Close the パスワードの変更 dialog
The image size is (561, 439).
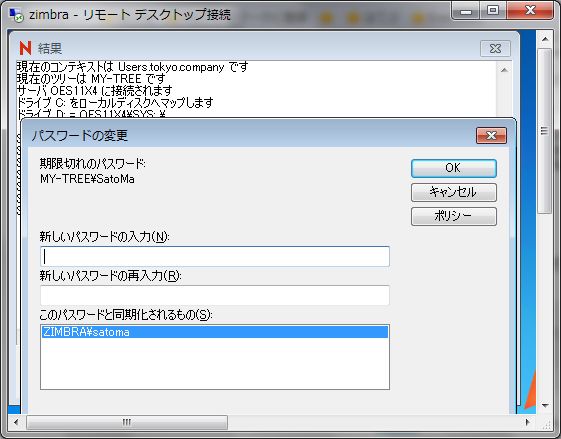(491, 136)
